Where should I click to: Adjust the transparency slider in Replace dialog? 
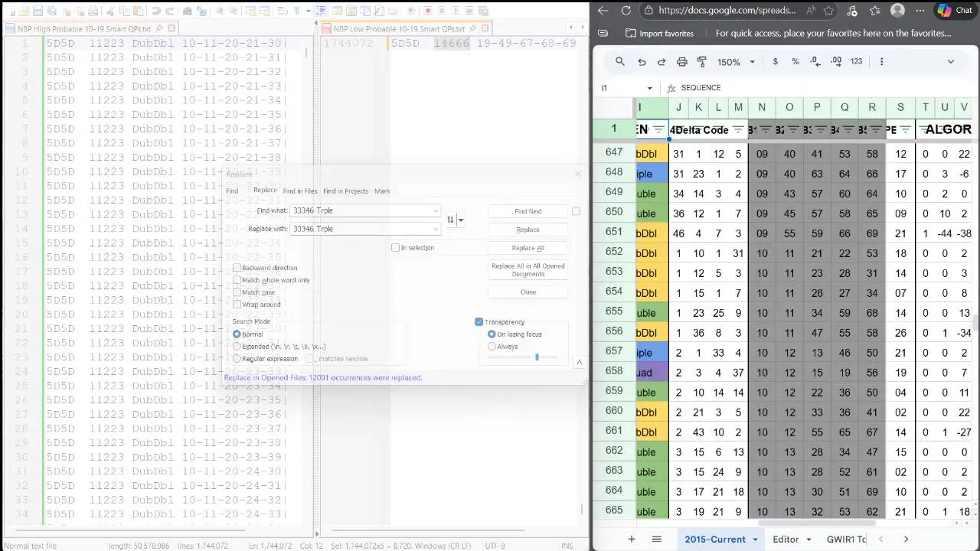[x=537, y=357]
